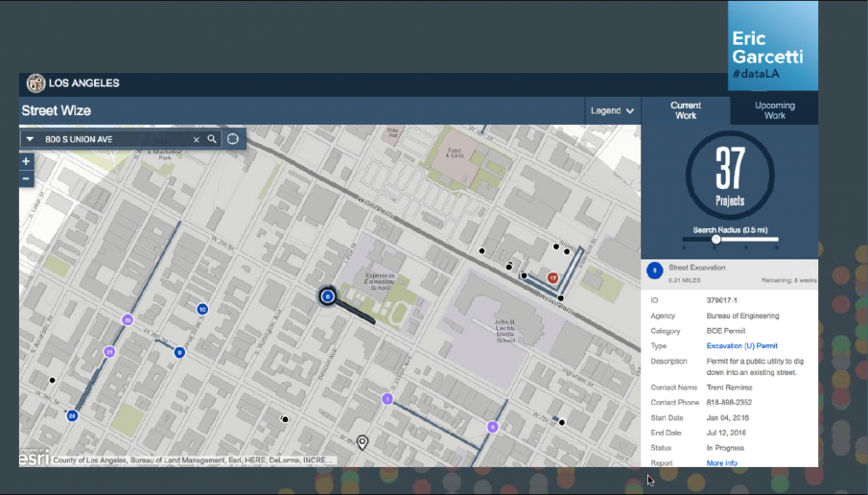
Task: Click the right end of radius slider
Action: pos(776,239)
